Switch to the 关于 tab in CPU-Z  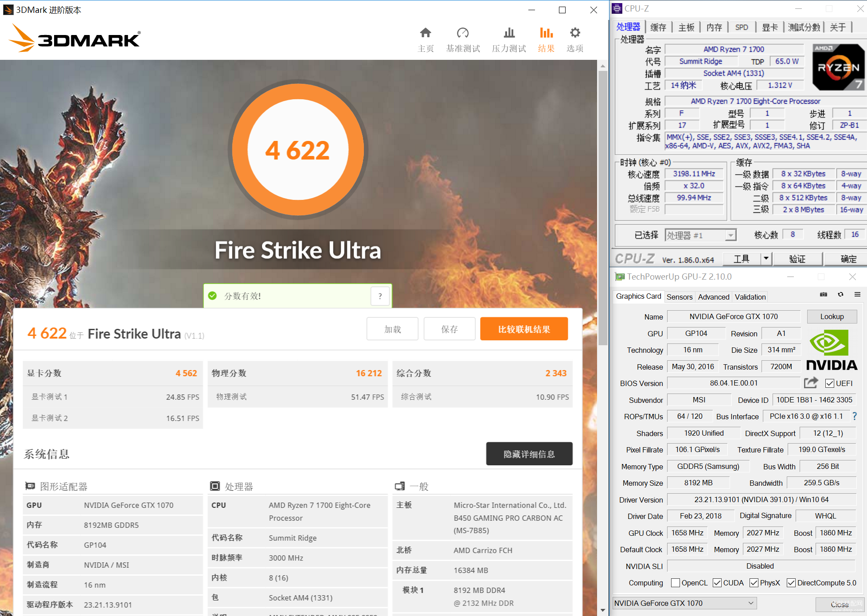[x=838, y=27]
